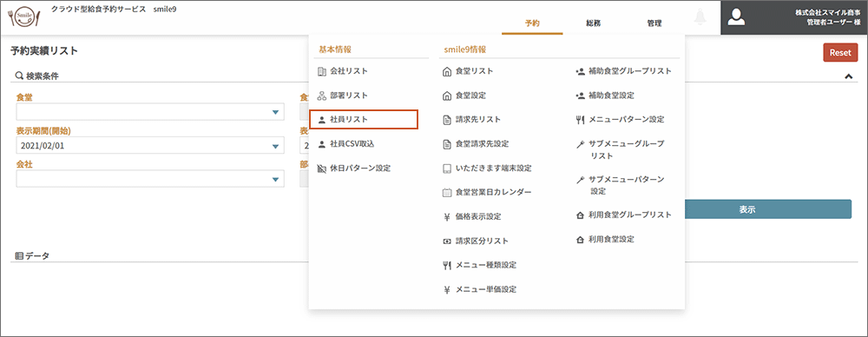Click the 社員リスト person icon
Viewport: 868px width, 337px height.
coord(322,120)
